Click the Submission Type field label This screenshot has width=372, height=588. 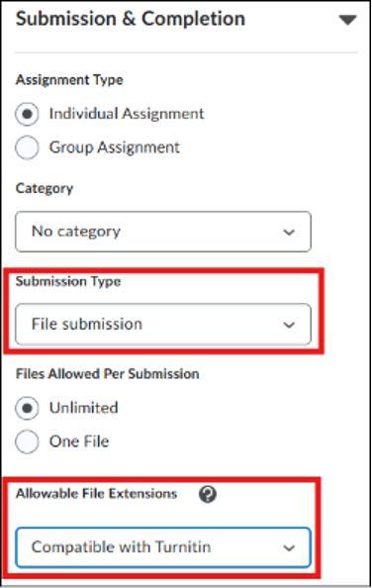point(68,281)
